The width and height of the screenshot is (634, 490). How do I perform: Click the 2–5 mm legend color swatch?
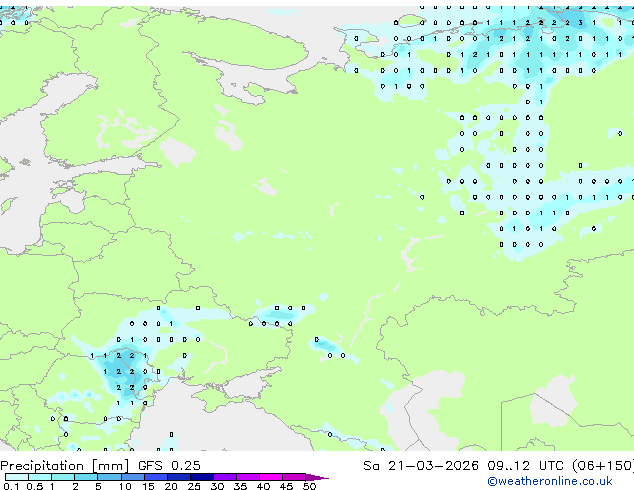pyautogui.click(x=86, y=477)
